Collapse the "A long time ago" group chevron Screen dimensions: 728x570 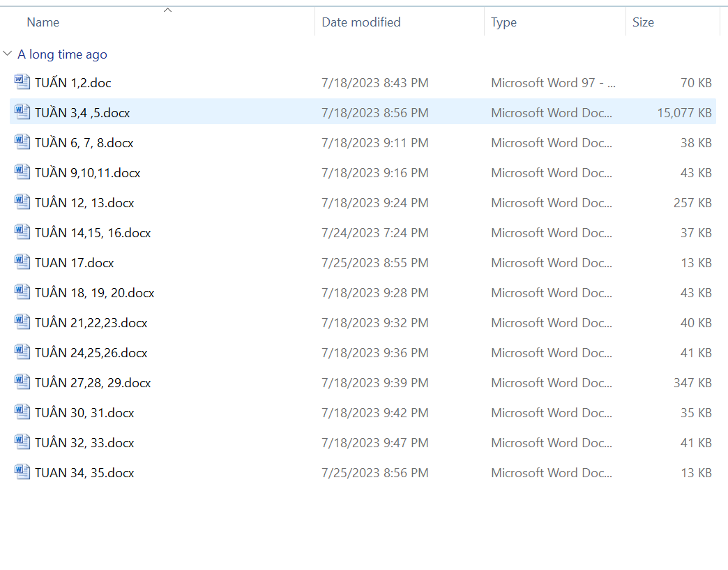(x=8, y=54)
